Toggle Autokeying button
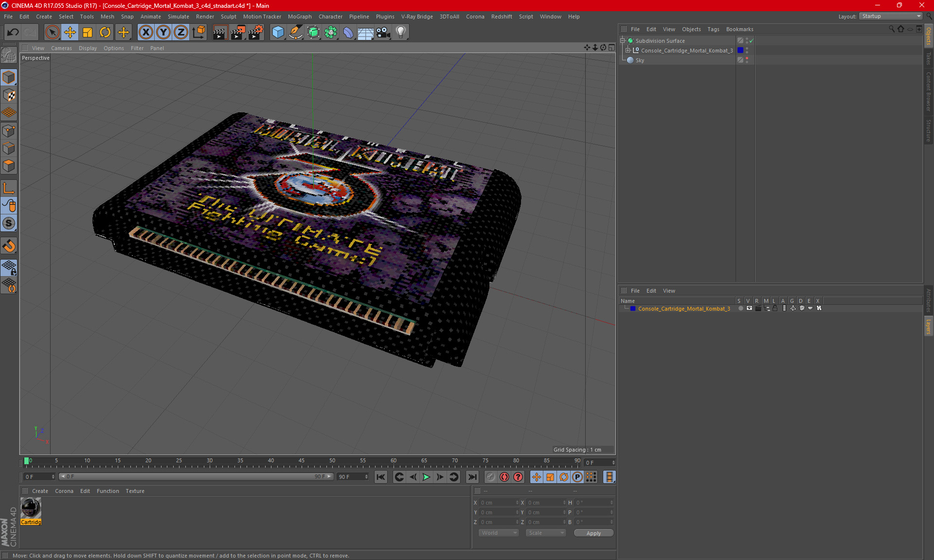This screenshot has width=934, height=560. 504,477
